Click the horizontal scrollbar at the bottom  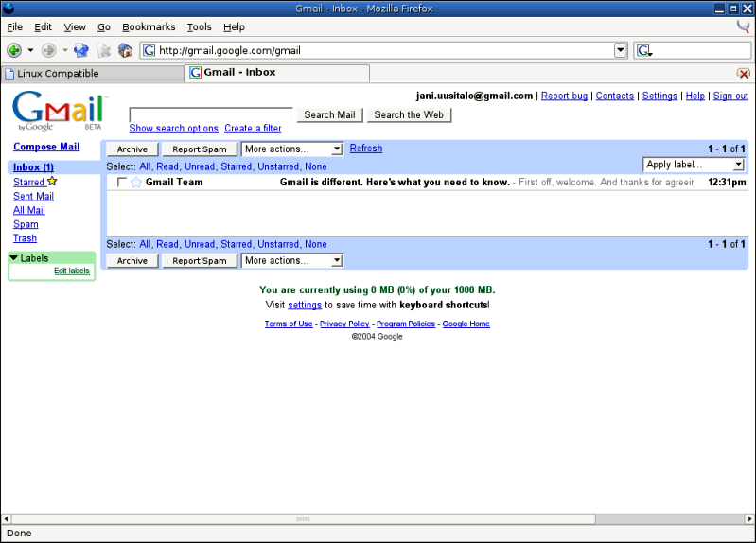pos(303,518)
